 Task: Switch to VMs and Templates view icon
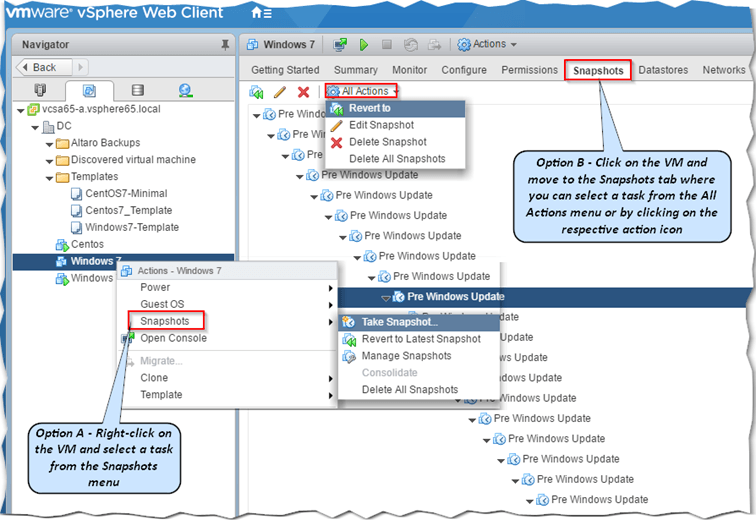89,90
